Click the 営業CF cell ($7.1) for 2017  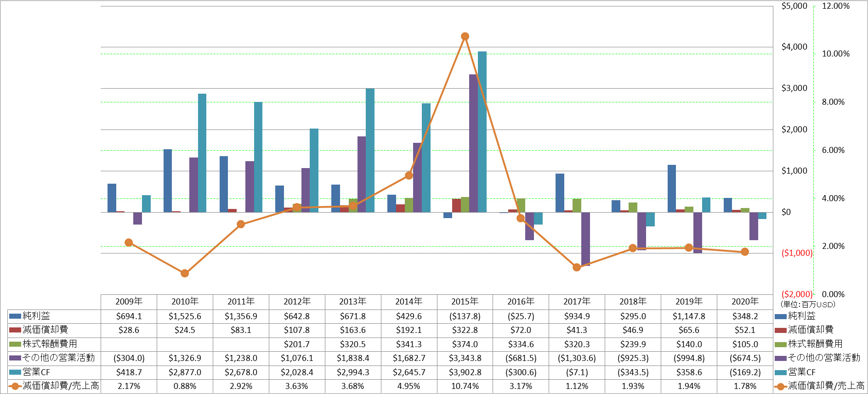577,372
